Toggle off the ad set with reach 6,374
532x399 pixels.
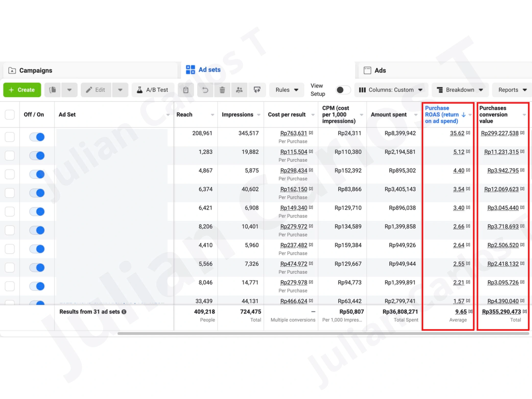click(x=37, y=193)
